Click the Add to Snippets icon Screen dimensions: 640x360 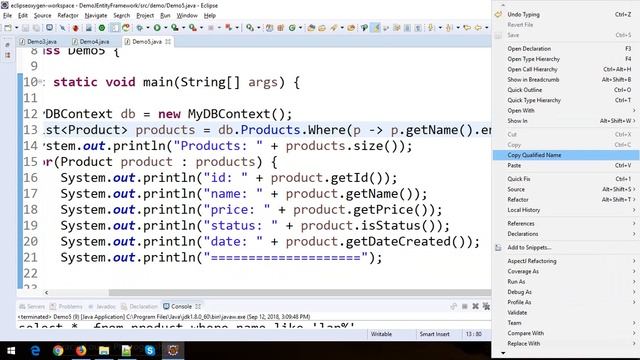[x=498, y=247]
